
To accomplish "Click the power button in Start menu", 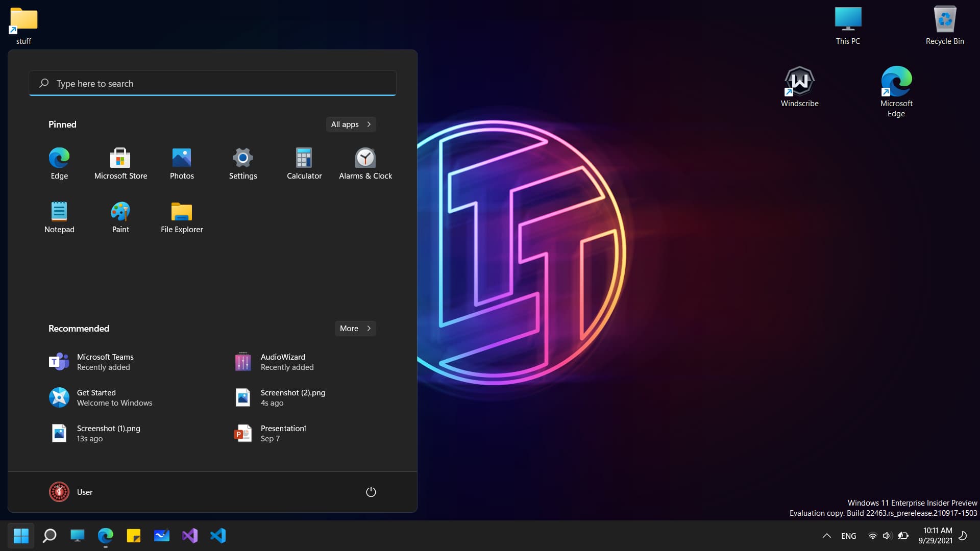I will [x=371, y=492].
